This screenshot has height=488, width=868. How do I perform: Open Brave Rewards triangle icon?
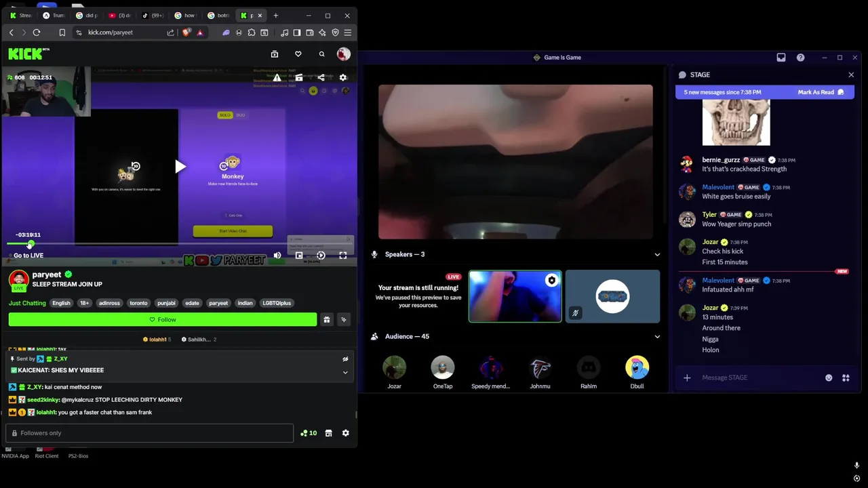point(199,33)
